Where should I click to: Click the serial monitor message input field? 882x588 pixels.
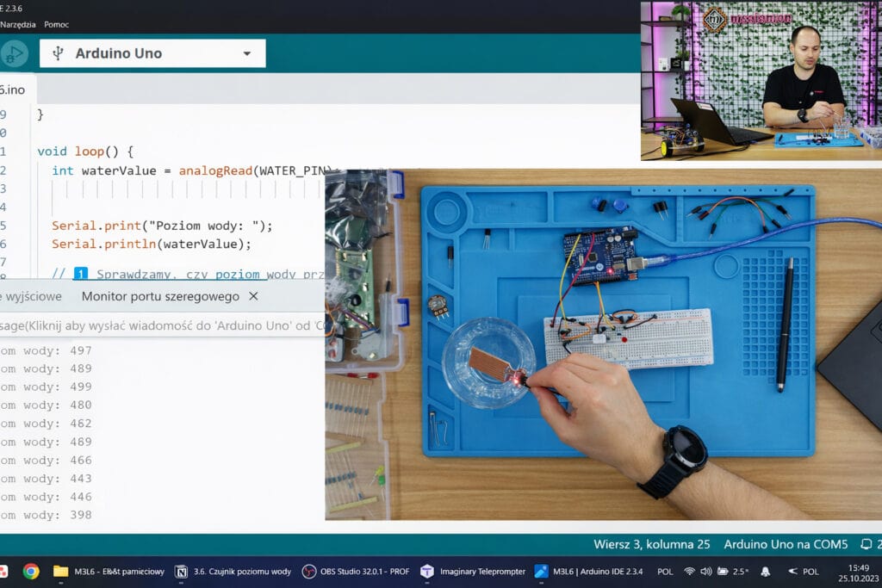coord(155,326)
